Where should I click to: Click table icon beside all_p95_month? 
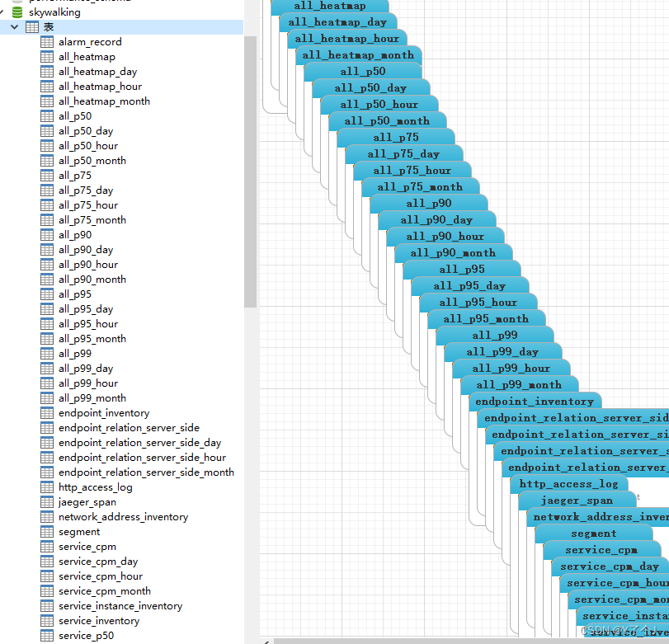coord(47,339)
